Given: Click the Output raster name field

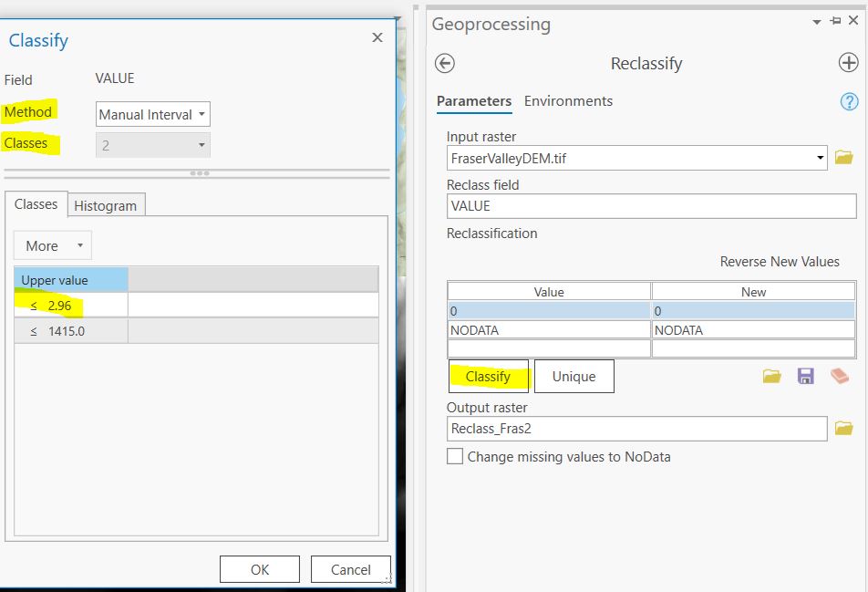Looking at the screenshot, I should [x=636, y=429].
